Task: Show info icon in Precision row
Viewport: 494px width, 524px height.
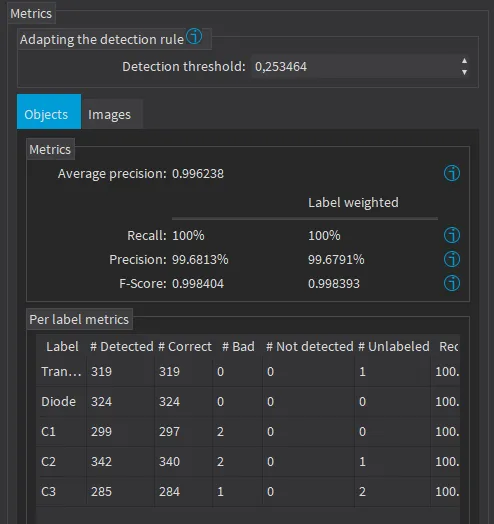Action: pyautogui.click(x=452, y=259)
